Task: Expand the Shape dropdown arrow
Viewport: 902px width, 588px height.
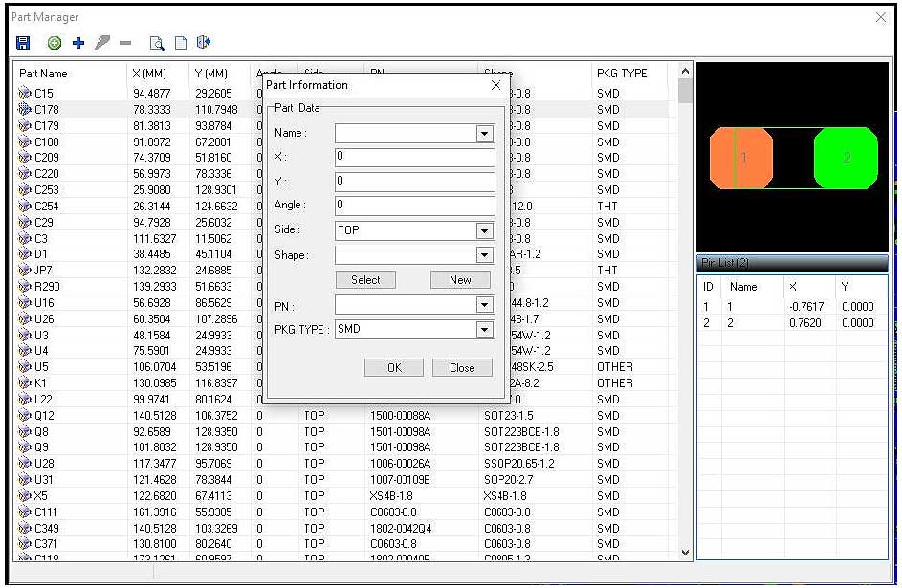Action: 485,255
